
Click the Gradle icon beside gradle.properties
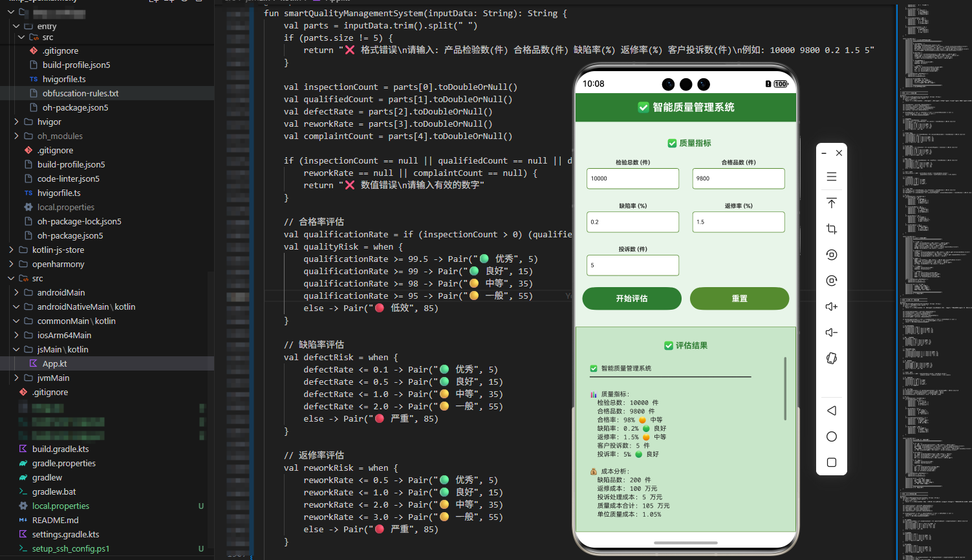23,463
